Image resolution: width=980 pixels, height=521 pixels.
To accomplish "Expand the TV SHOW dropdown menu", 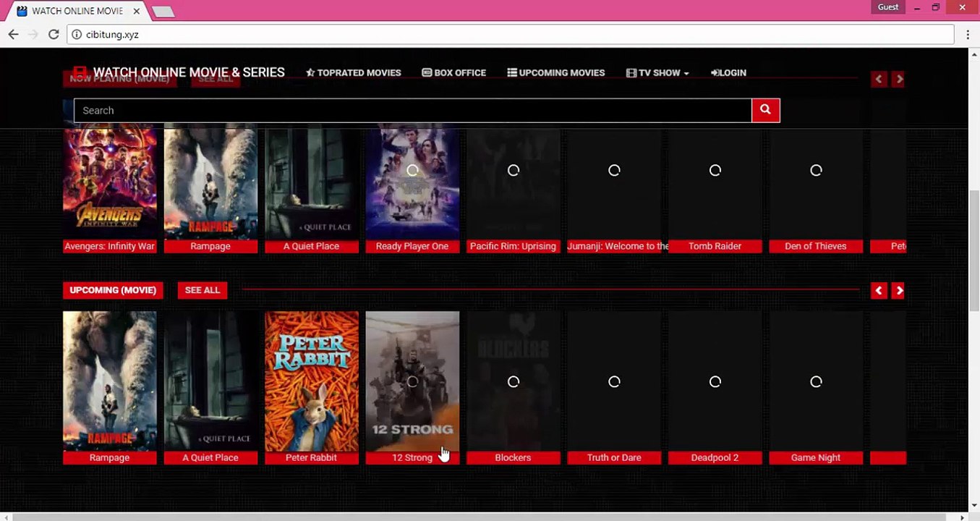I will click(x=657, y=72).
